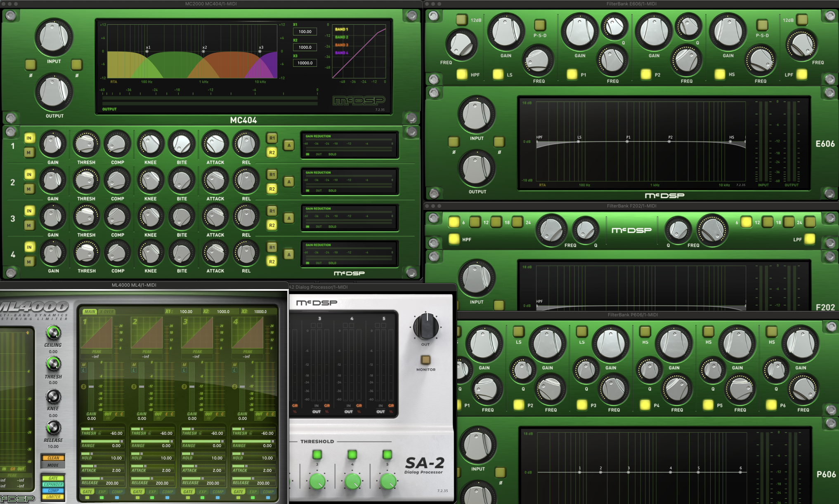Click the ML4000 KNEE knob

point(53,396)
